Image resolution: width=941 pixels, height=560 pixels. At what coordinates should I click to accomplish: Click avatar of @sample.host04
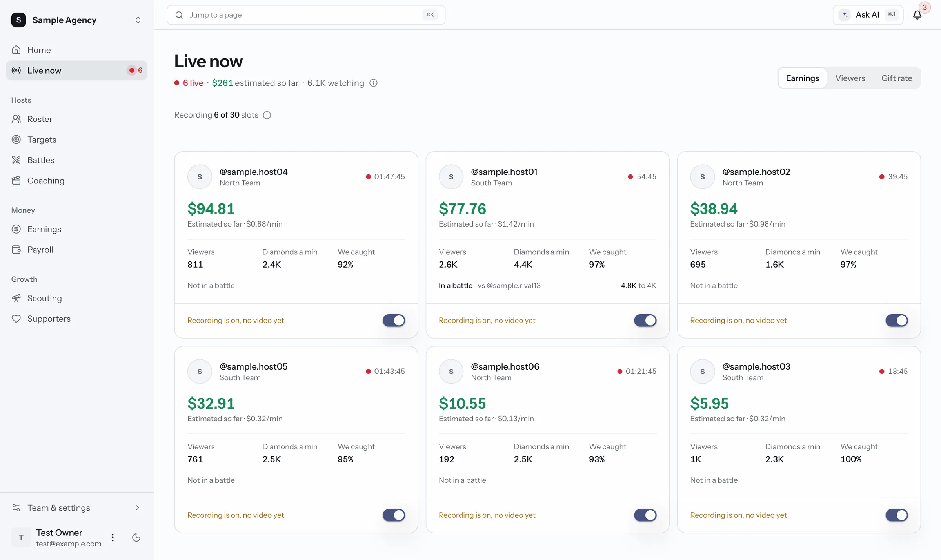tap(200, 177)
